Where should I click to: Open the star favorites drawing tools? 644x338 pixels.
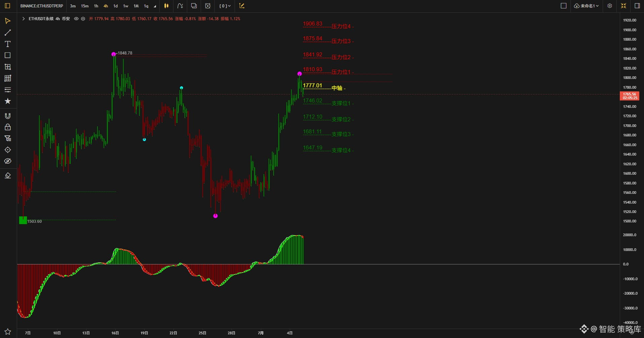coord(8,101)
